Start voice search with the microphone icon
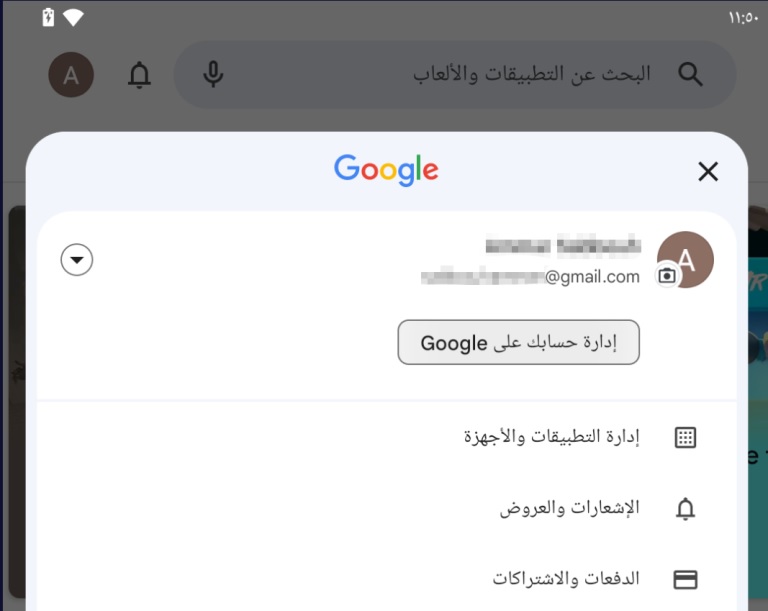768x611 pixels. 212,75
